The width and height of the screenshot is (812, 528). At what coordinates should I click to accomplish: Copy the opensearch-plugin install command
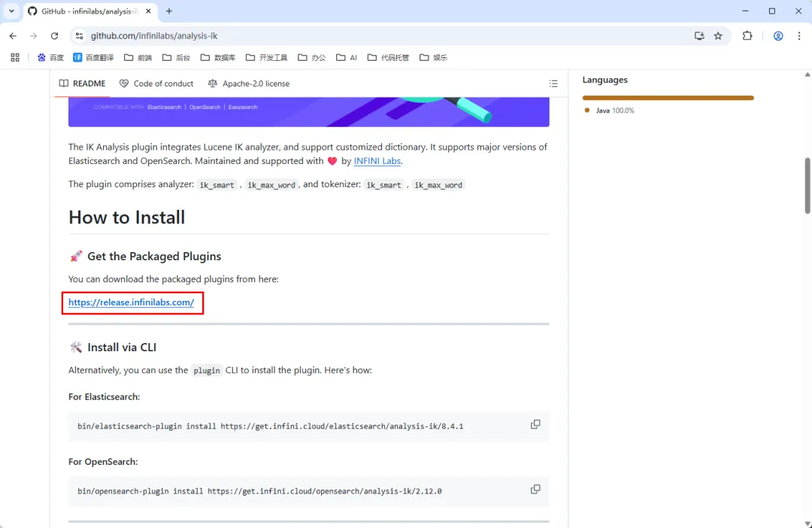point(535,489)
